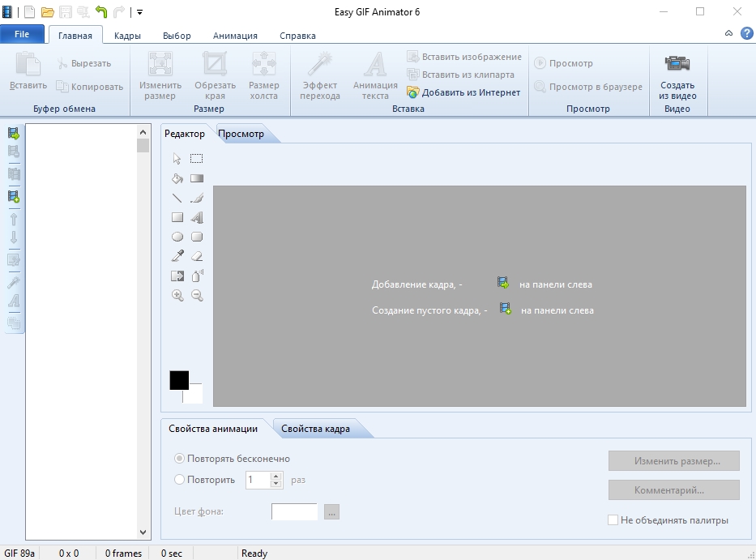
Task: Select the paint bucket fill tool
Action: [177, 178]
